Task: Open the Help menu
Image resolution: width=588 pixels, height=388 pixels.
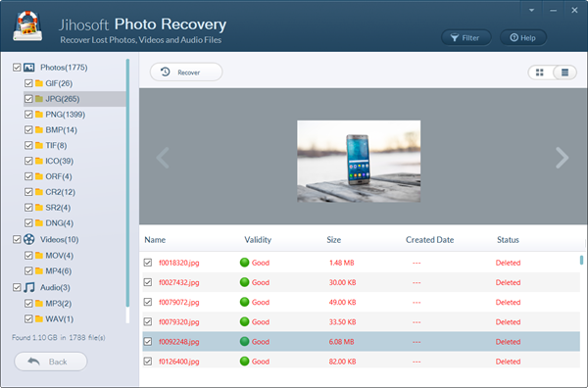Action: tap(523, 37)
